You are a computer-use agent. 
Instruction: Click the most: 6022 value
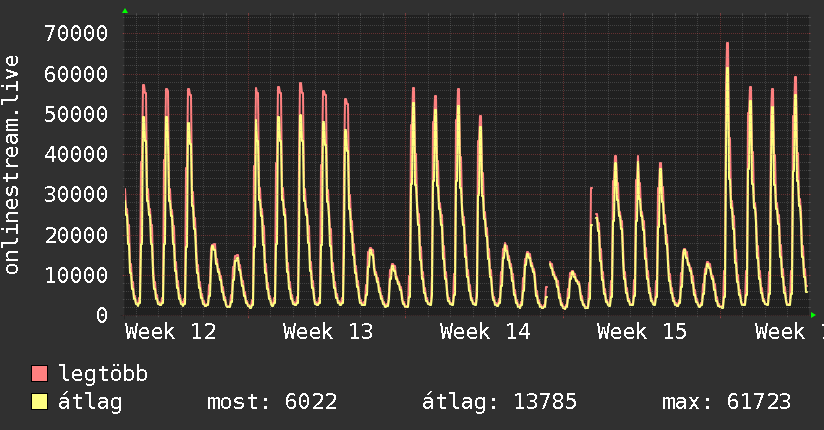[272, 402]
